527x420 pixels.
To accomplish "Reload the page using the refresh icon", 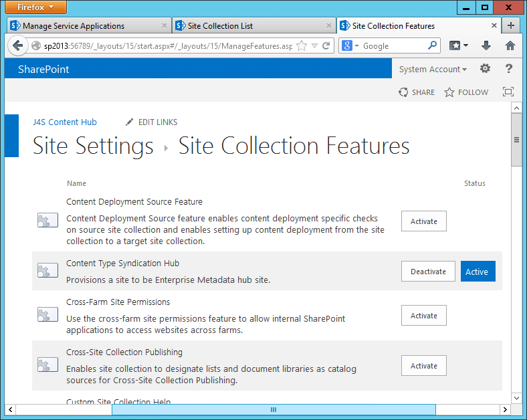I will (326, 45).
